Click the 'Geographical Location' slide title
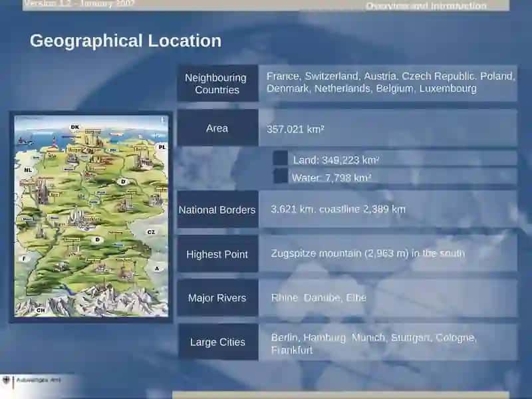The image size is (532, 399). (126, 41)
